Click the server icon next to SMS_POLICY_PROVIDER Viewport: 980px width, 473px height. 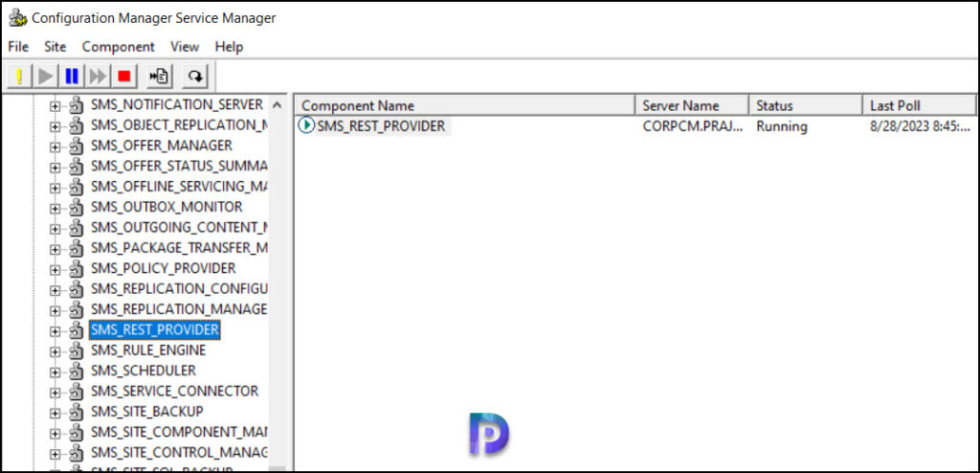(x=77, y=269)
